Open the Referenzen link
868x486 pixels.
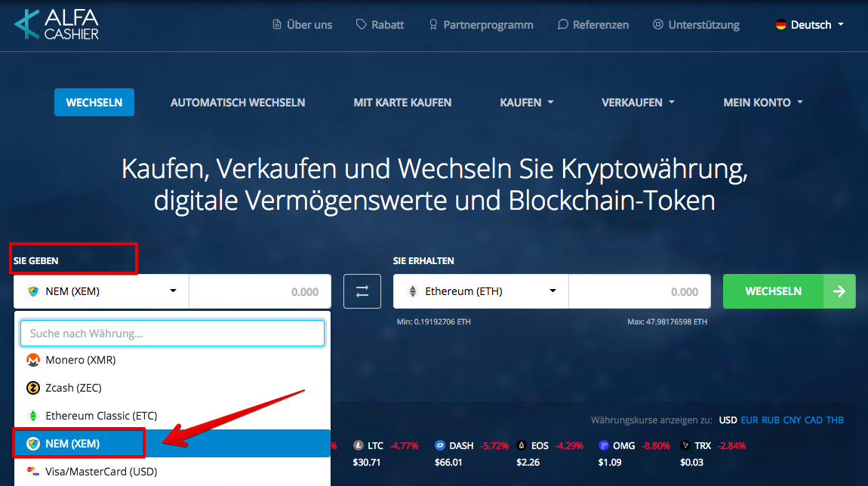coord(593,24)
